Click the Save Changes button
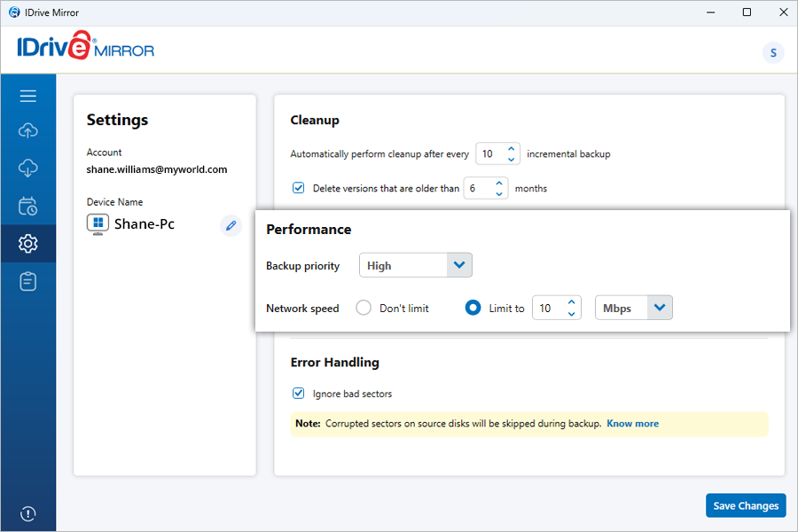This screenshot has width=798, height=532. (x=746, y=505)
